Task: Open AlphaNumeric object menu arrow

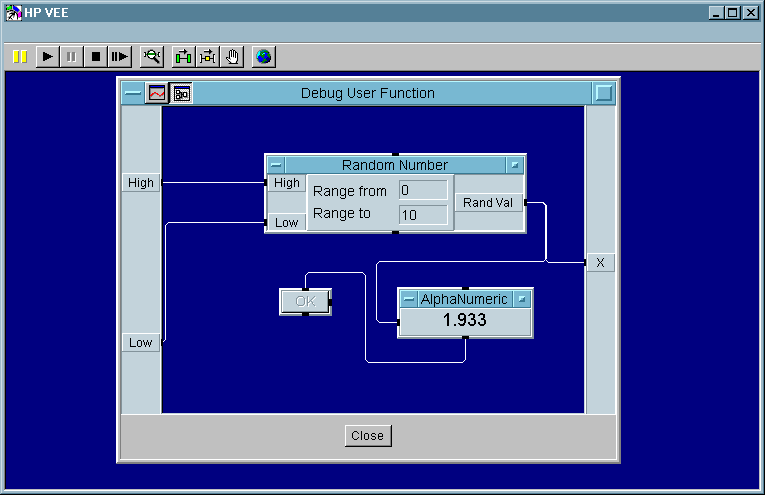Action: click(x=522, y=299)
